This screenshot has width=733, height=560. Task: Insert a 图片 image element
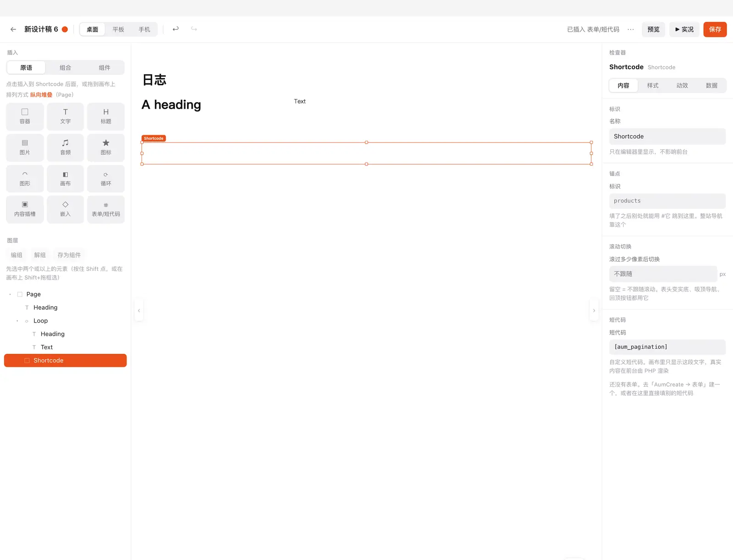point(25,148)
